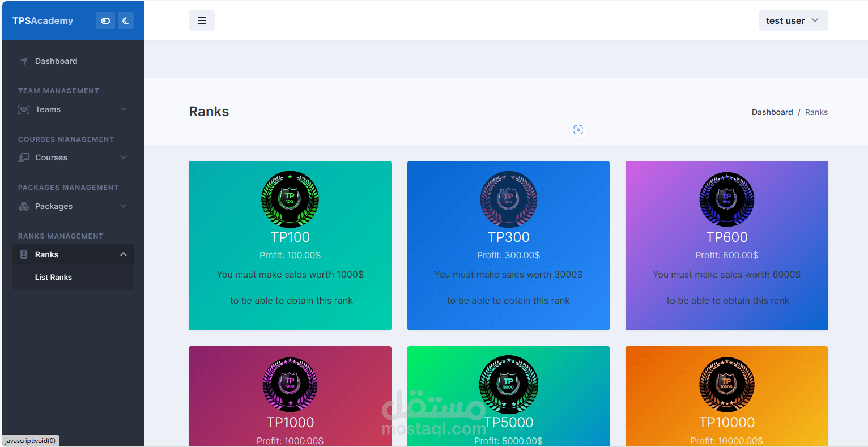Click the Courses icon in sidebar
This screenshot has height=447, width=868.
pyautogui.click(x=24, y=157)
